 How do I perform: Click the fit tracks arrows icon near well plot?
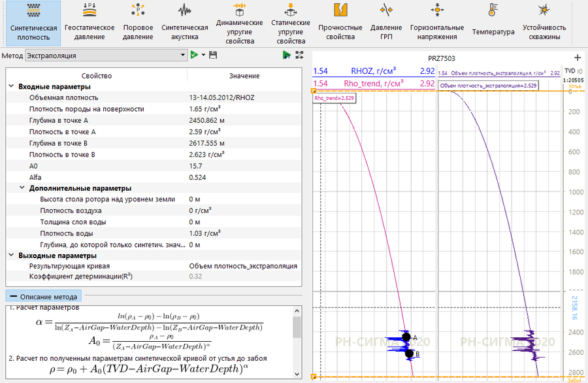click(x=300, y=56)
